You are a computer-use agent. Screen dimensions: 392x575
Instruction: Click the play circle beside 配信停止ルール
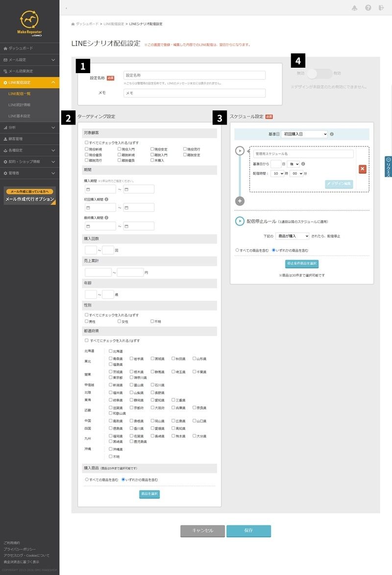coord(240,221)
